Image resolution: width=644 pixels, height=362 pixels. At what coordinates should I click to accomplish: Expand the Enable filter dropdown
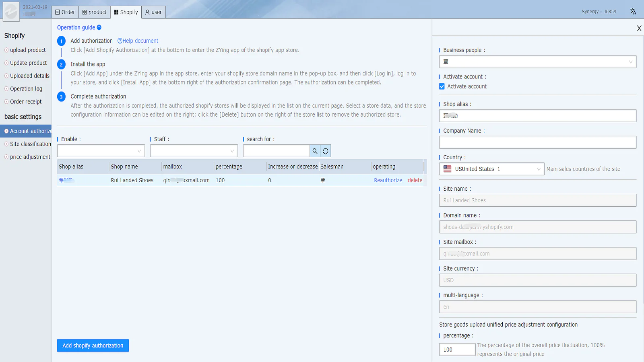(x=101, y=151)
